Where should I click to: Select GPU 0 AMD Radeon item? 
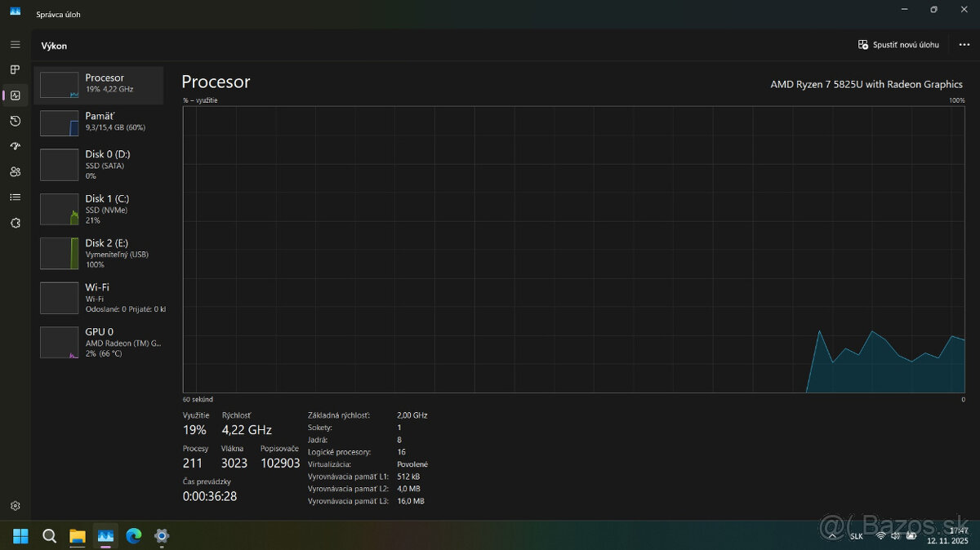point(100,342)
